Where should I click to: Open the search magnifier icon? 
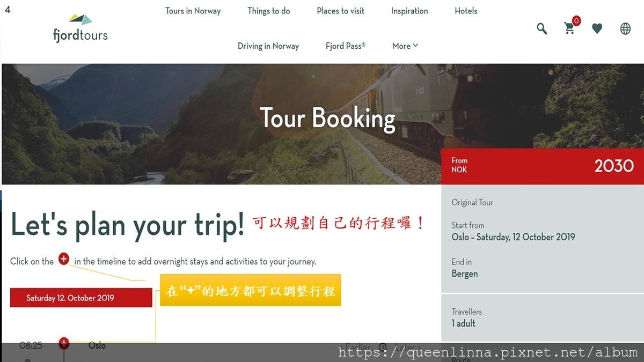pyautogui.click(x=542, y=28)
